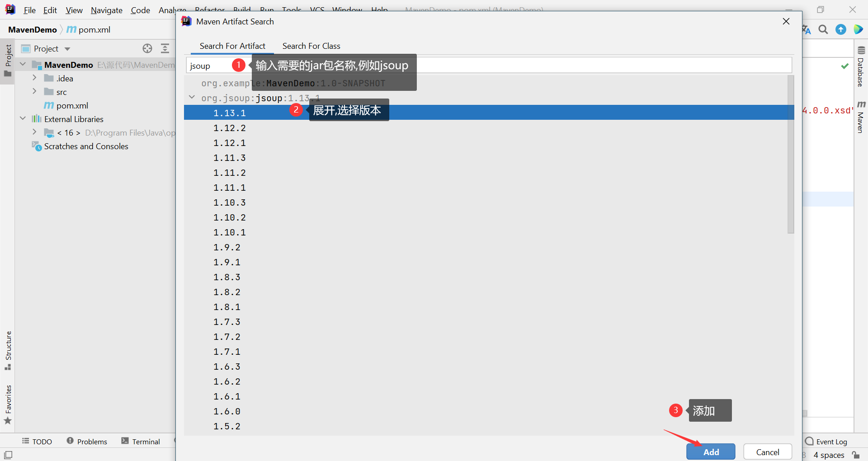Select jsoup version 1.7.3
The image size is (868, 461).
(486, 322)
